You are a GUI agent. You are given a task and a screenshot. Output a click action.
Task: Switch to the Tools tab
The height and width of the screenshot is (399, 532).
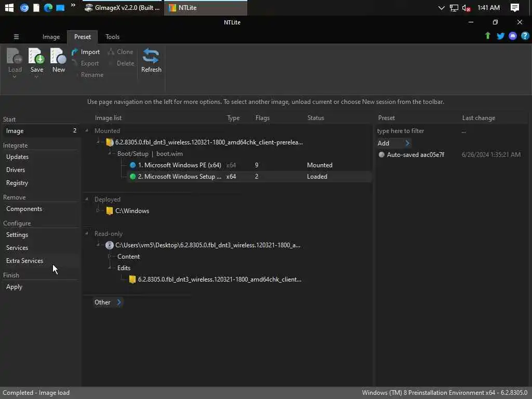[112, 37]
